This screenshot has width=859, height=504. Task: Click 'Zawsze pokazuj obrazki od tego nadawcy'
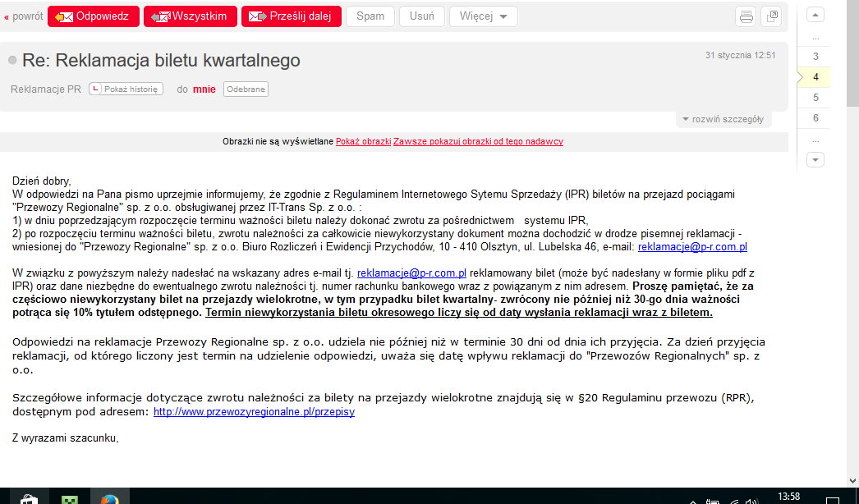(478, 141)
